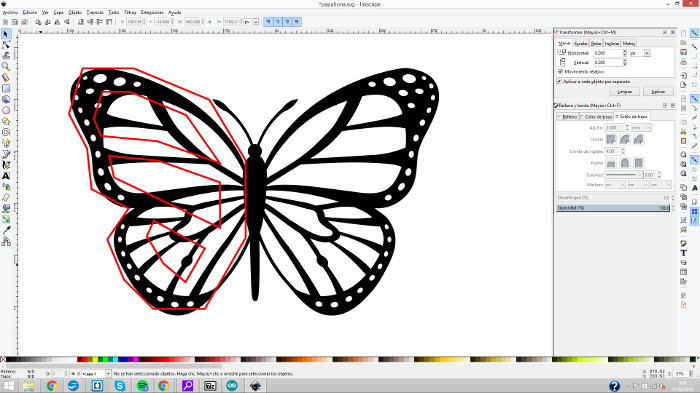The image size is (700, 393).
Task: Select the Zoom magnifier tool
Action: 6,67
